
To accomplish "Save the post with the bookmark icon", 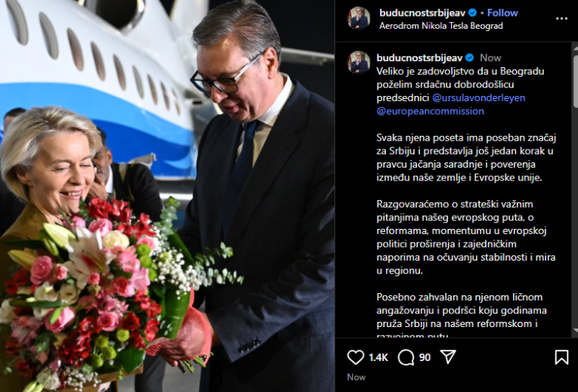I will 561,357.
